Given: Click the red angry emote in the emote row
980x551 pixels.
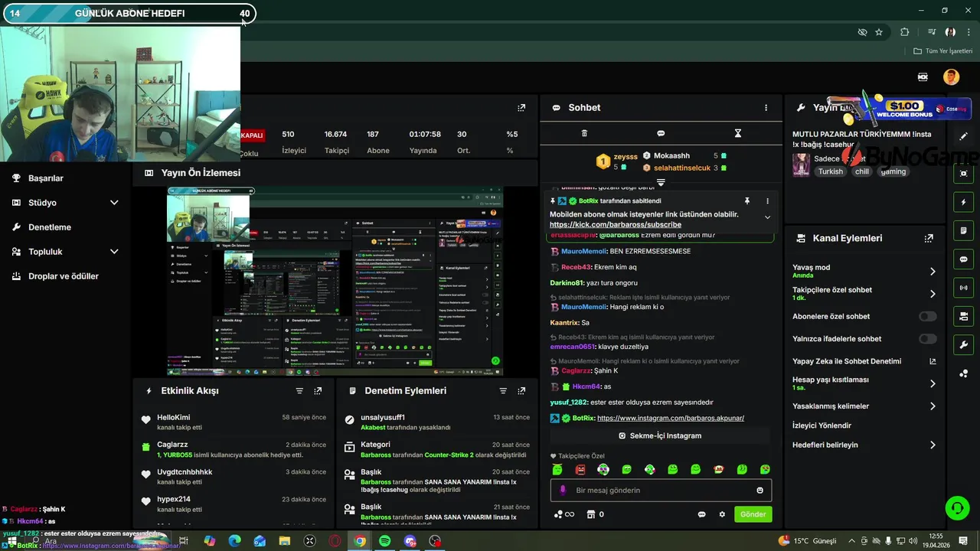Looking at the screenshot, I should [580, 469].
